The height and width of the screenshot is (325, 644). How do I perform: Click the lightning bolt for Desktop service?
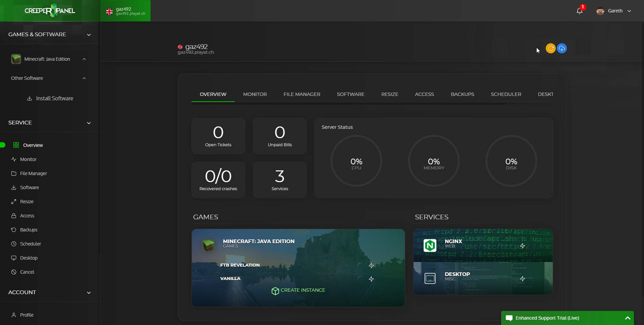pos(523,279)
